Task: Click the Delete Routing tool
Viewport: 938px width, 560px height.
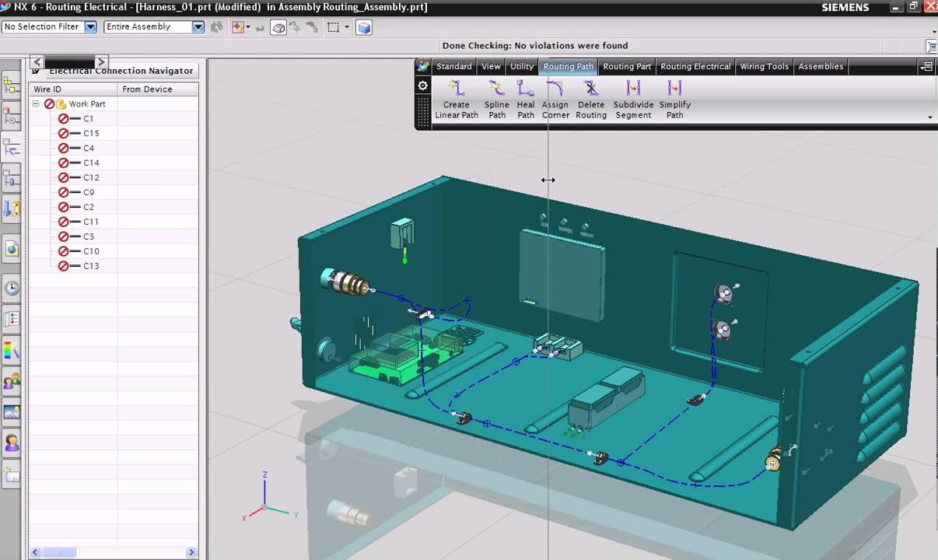Action: click(591, 100)
